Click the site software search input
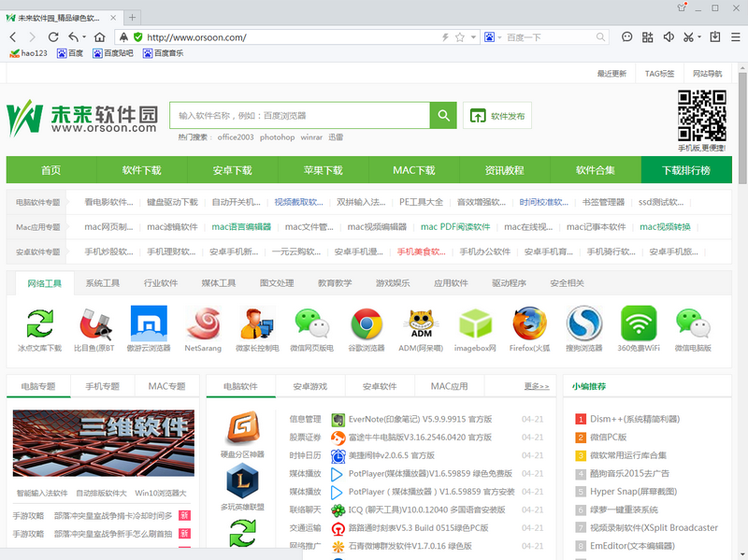 coord(299,115)
